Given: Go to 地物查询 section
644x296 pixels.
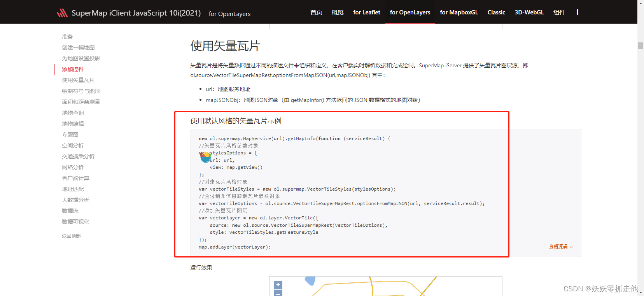Looking at the screenshot, I should [x=73, y=113].
